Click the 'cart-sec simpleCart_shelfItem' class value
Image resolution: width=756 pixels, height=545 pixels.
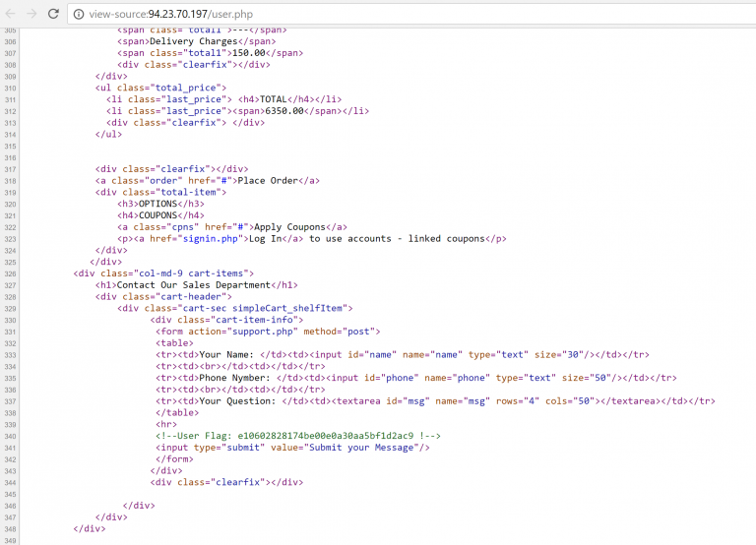coord(263,308)
